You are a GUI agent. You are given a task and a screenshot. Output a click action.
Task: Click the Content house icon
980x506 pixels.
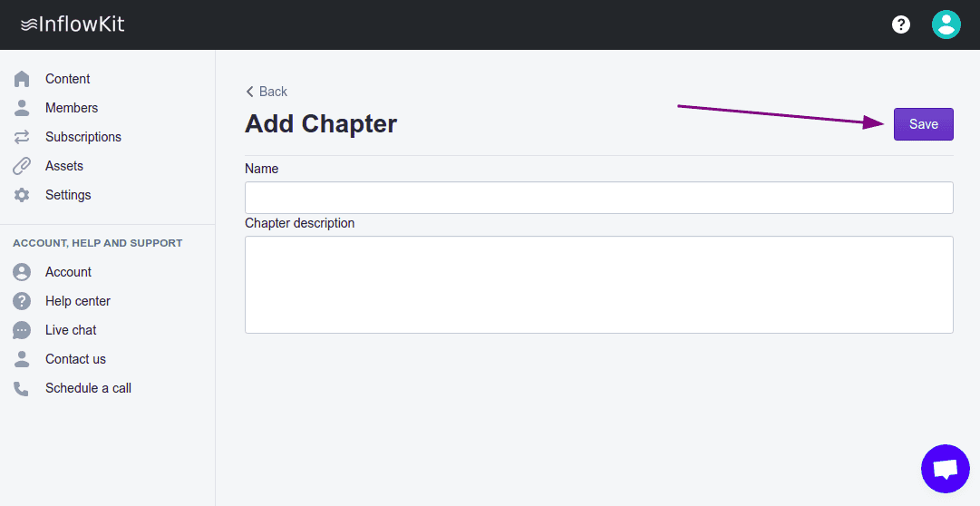(22, 79)
